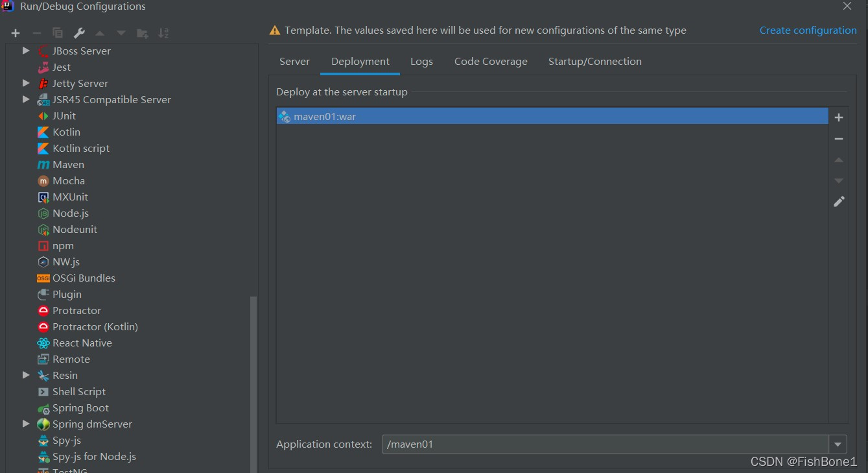The width and height of the screenshot is (868, 473).
Task: Add a deployment artifact with the plus button
Action: (x=839, y=117)
